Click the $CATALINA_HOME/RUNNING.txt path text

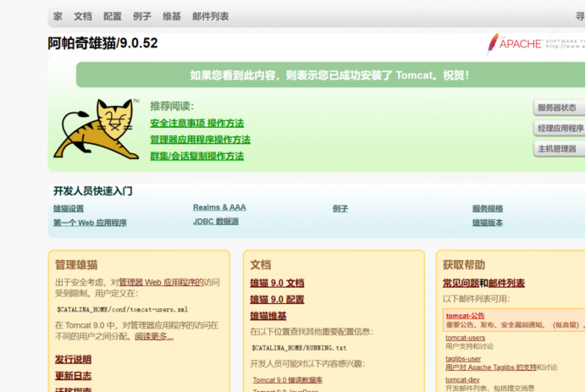(299, 348)
